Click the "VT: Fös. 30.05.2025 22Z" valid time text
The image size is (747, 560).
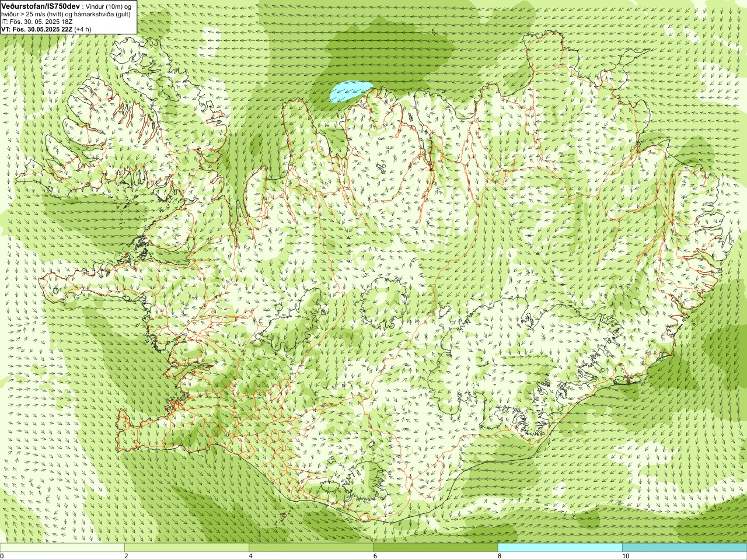37,29
